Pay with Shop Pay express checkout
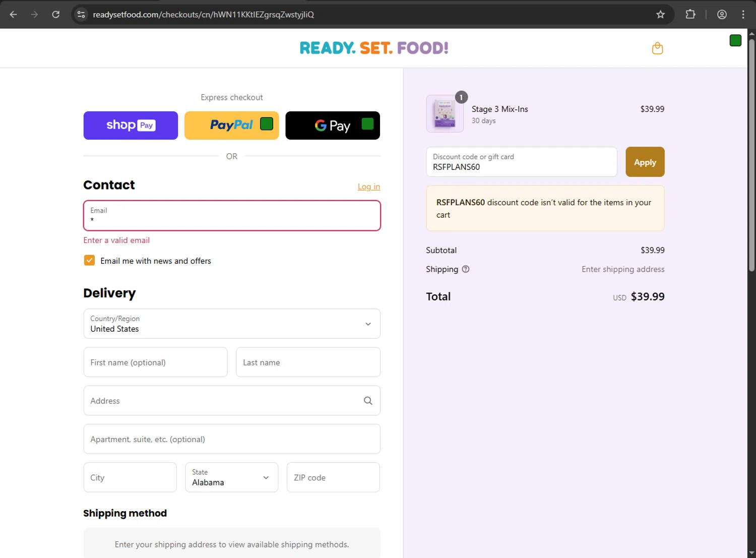 click(x=131, y=126)
